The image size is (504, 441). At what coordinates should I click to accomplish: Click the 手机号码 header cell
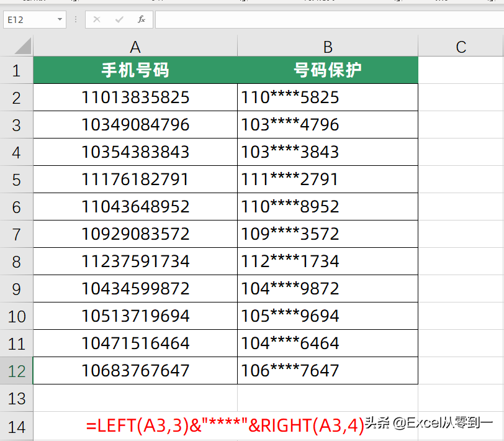[135, 70]
